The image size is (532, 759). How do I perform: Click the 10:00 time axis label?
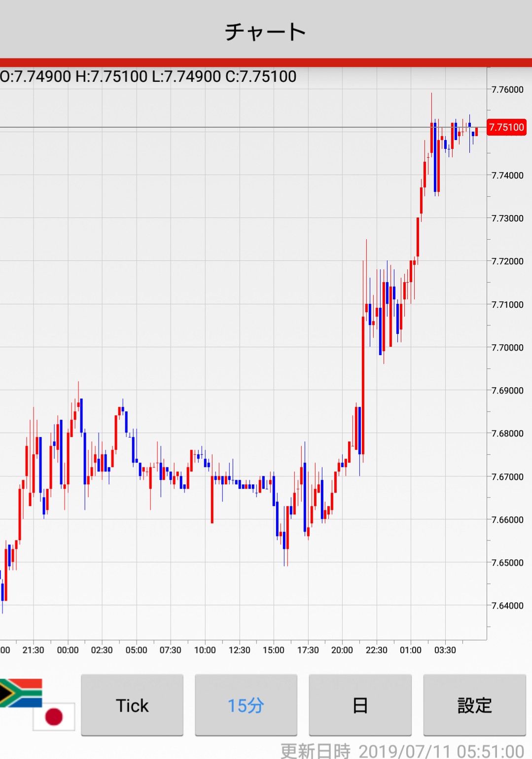pos(205,650)
